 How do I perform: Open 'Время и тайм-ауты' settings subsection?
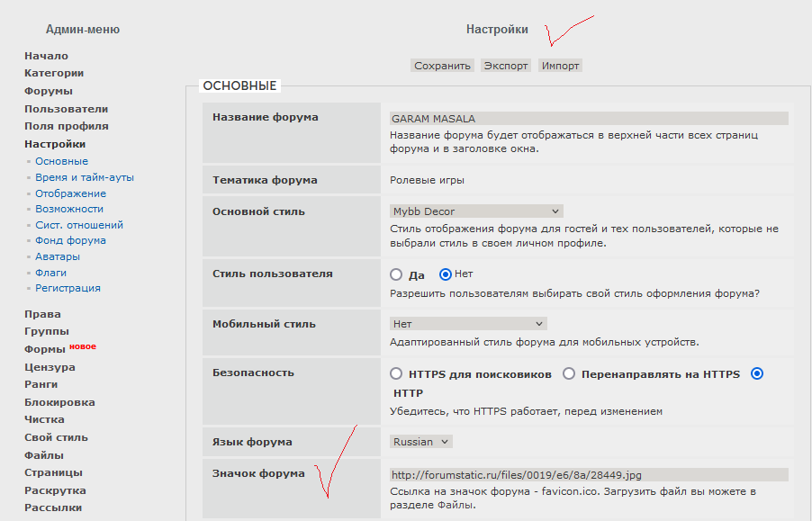pos(85,177)
